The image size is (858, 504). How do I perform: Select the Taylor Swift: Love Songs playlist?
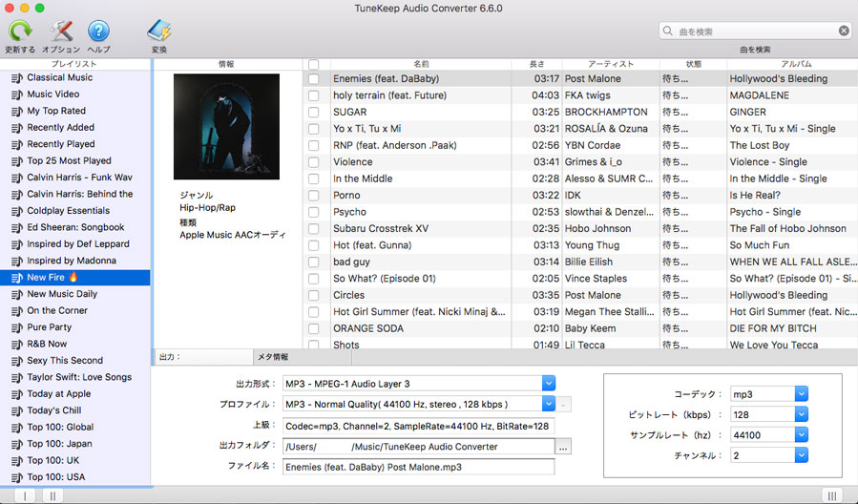click(75, 377)
